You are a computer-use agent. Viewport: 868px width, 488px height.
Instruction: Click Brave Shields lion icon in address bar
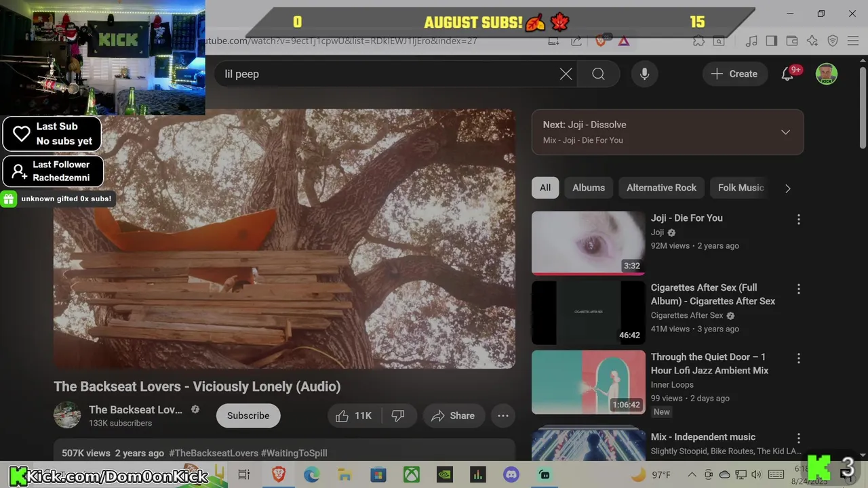600,41
